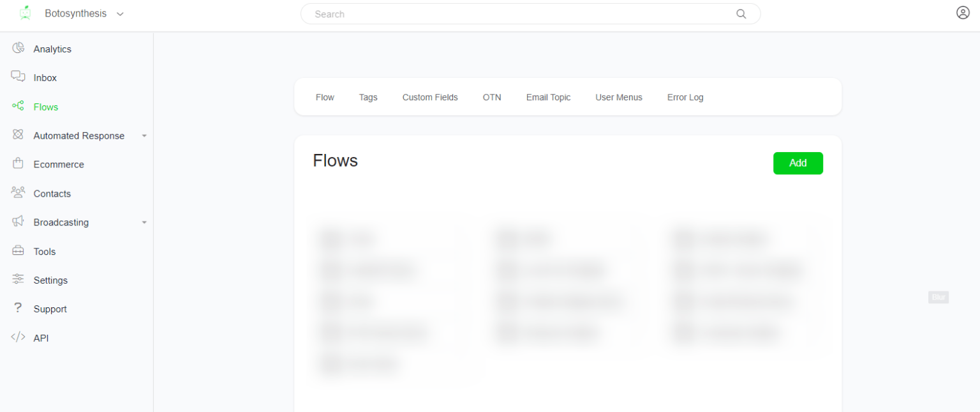Click the search magnifier icon
The width and height of the screenshot is (980, 412).
click(x=741, y=13)
